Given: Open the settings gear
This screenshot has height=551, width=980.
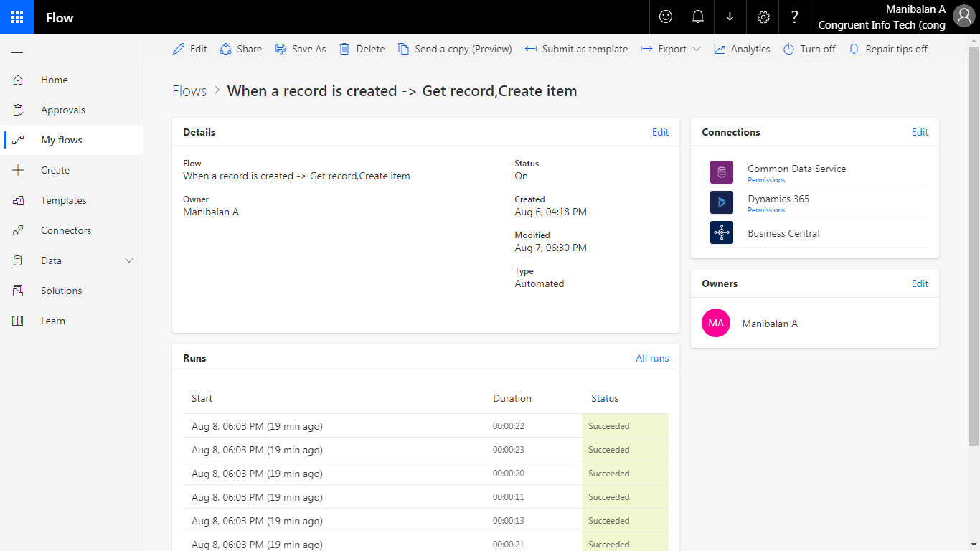Looking at the screenshot, I should point(763,17).
